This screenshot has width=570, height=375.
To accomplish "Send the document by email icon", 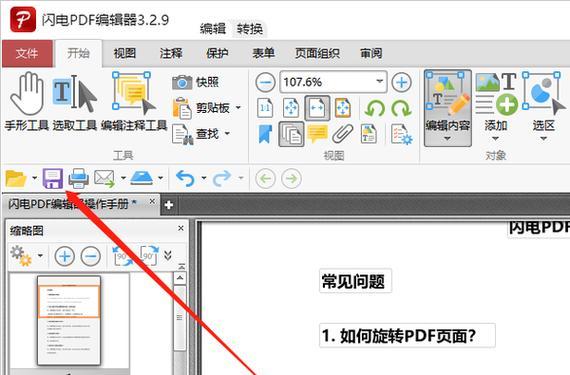I will coord(104,178).
